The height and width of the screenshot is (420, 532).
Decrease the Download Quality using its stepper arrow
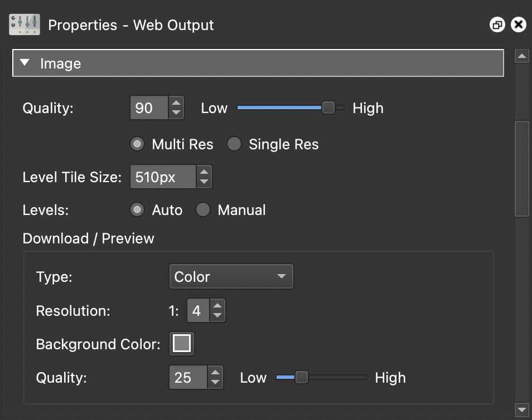215,381
